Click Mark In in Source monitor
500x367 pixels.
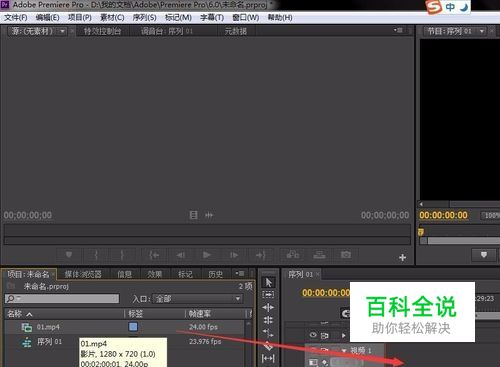[x=96, y=255]
